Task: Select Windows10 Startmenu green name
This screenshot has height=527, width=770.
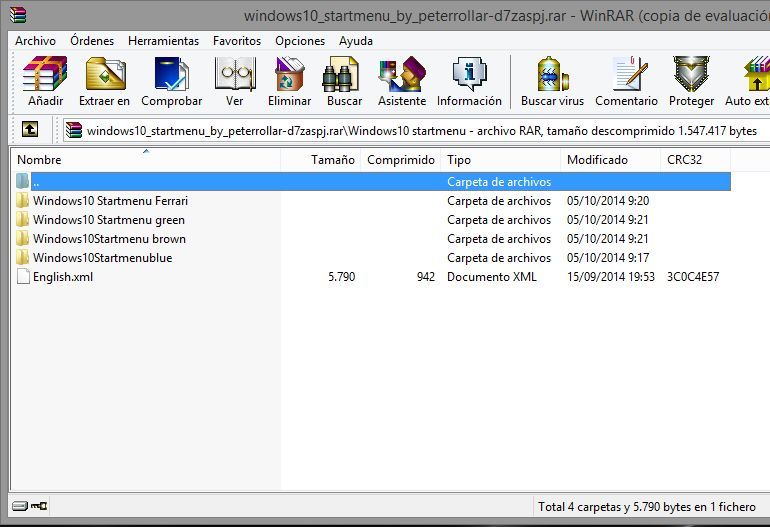Action: point(109,220)
